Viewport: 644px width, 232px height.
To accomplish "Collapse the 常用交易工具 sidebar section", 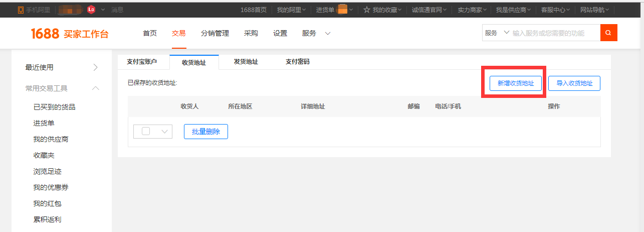I will point(96,88).
